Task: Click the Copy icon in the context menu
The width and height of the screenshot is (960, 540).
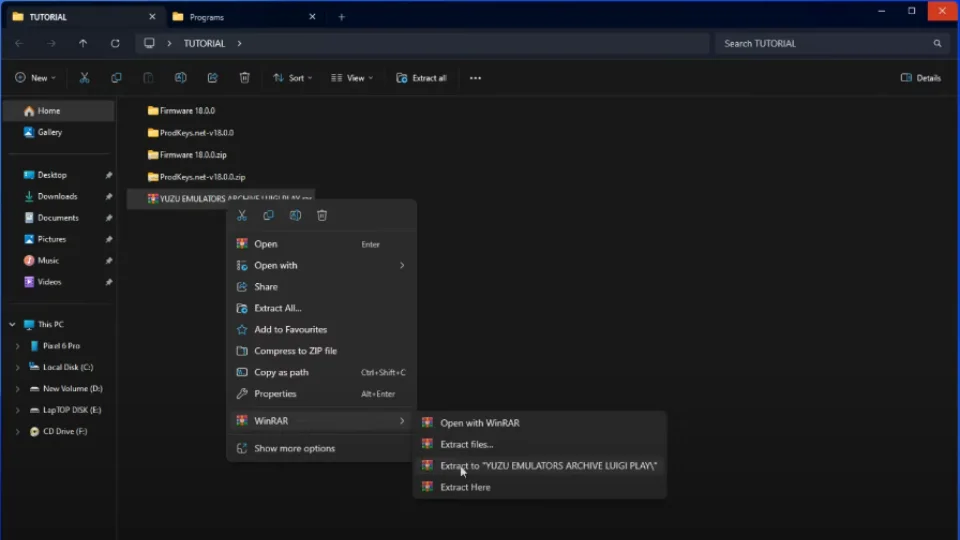Action: (268, 216)
